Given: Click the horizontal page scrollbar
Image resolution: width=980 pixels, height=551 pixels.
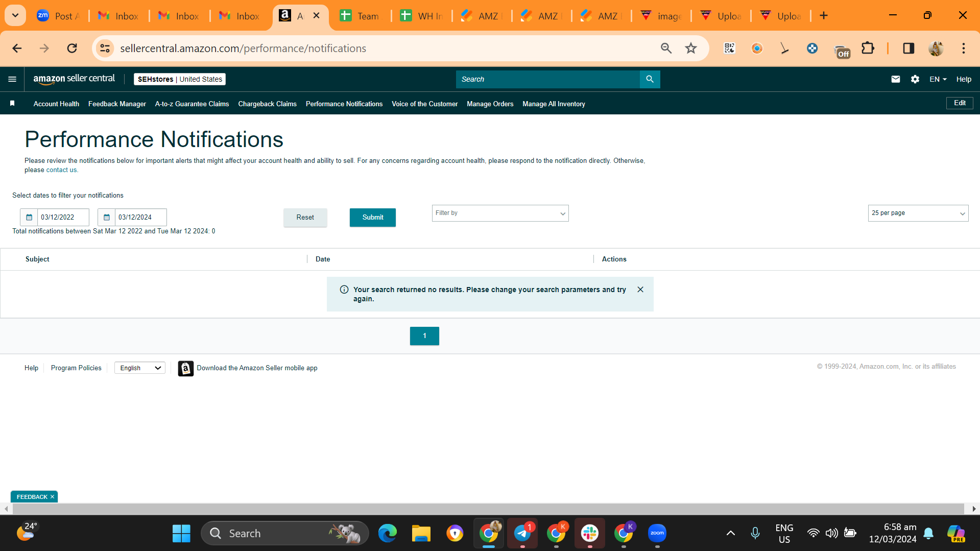Looking at the screenshot, I should [488, 509].
